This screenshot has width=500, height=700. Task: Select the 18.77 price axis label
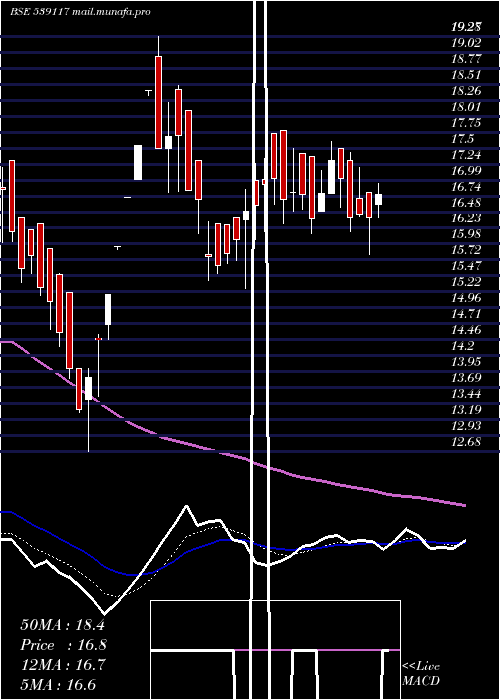point(466,59)
